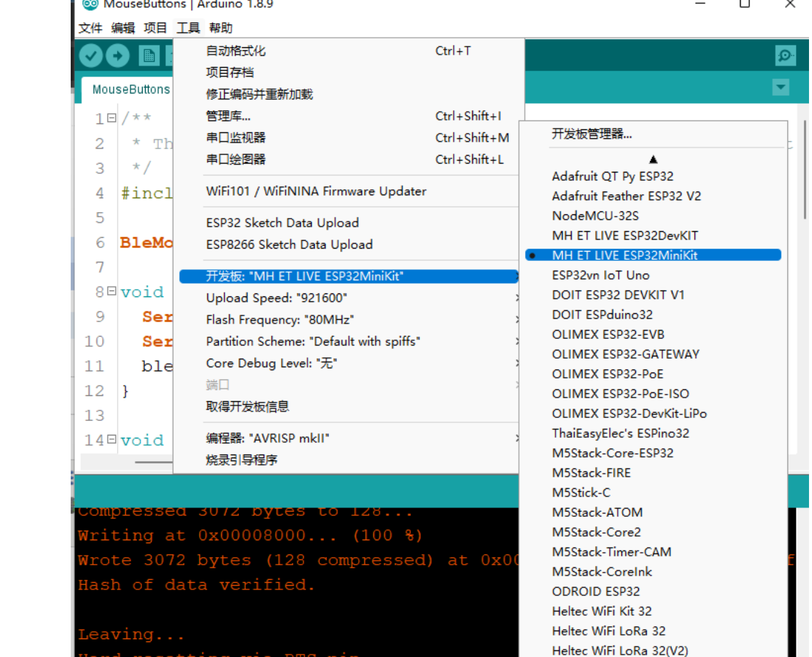Open the 工具 menu
This screenshot has height=657, width=812.
click(188, 28)
